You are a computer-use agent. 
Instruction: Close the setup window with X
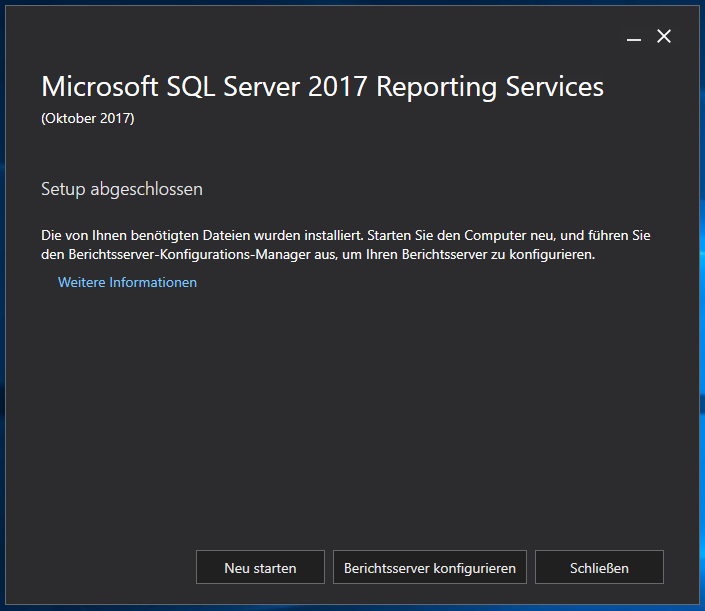[664, 36]
